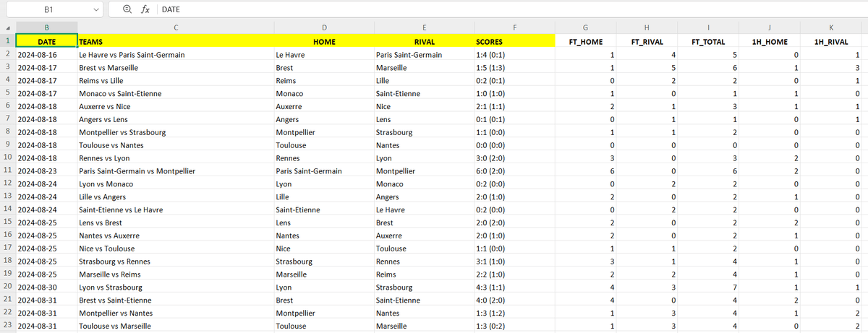
Task: Open the Name Box dropdown arrow
Action: (x=98, y=10)
